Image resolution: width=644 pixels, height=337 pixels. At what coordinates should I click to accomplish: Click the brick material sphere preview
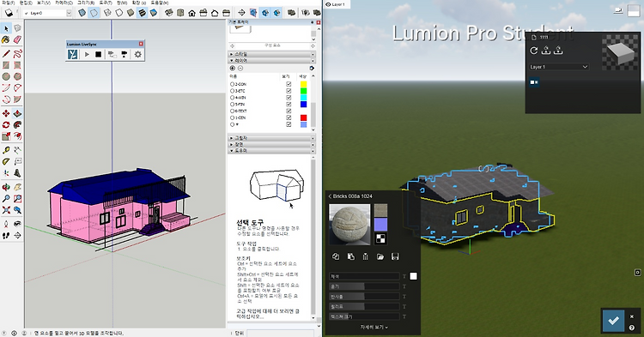tap(350, 225)
